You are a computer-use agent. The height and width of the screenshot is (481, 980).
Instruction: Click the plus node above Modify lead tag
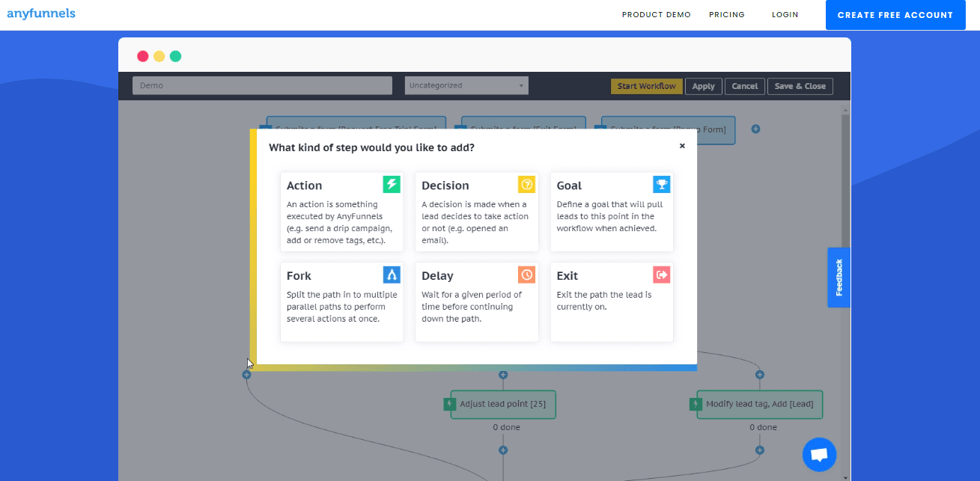click(x=760, y=375)
